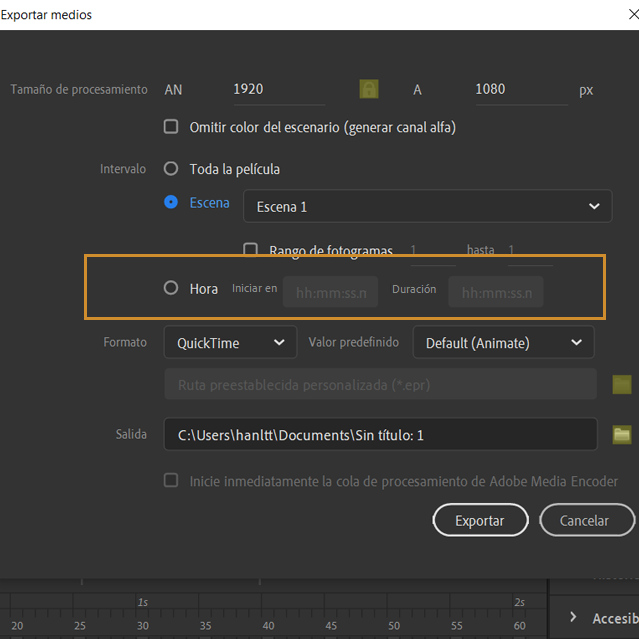
Task: Open the QuickTime format dropdown
Action: point(230,342)
